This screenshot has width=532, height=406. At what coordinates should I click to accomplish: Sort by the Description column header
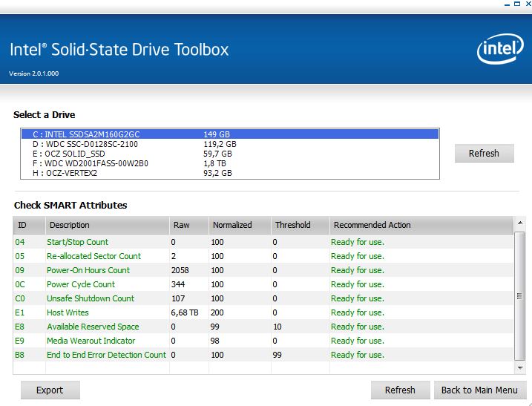tap(107, 225)
